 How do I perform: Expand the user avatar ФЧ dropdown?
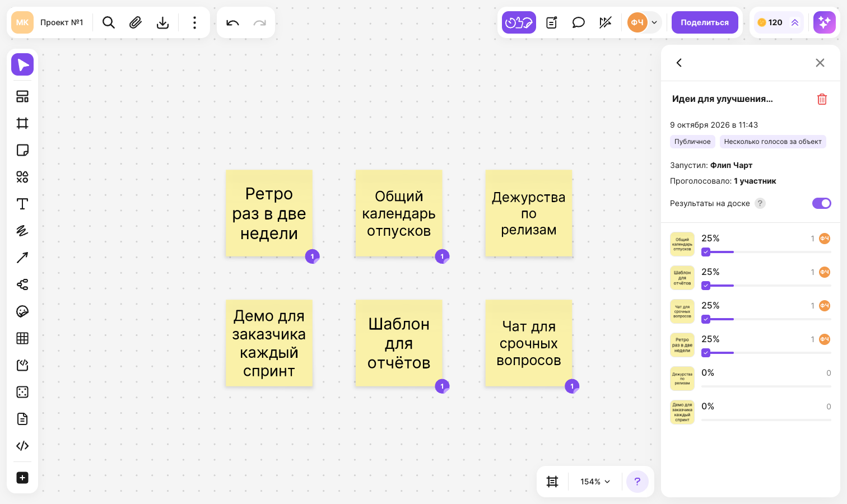(x=654, y=22)
